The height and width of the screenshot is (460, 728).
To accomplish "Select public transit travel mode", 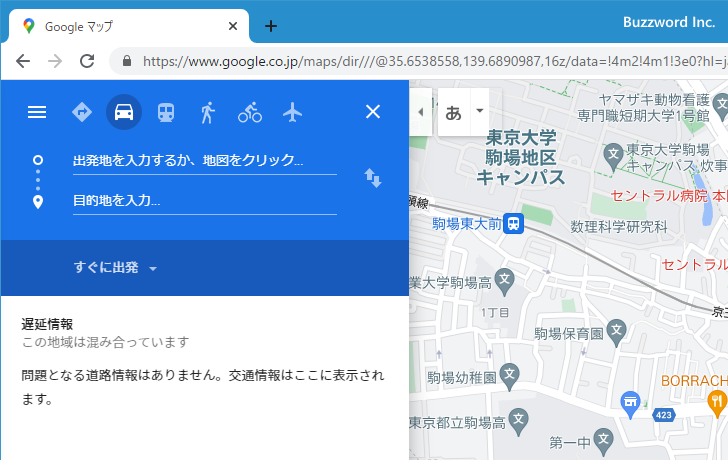I will point(166,112).
